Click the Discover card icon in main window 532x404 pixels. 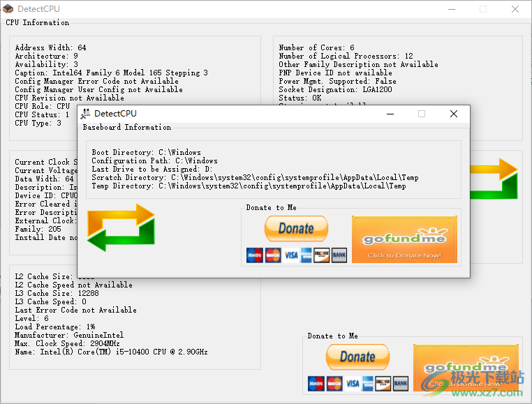383,383
